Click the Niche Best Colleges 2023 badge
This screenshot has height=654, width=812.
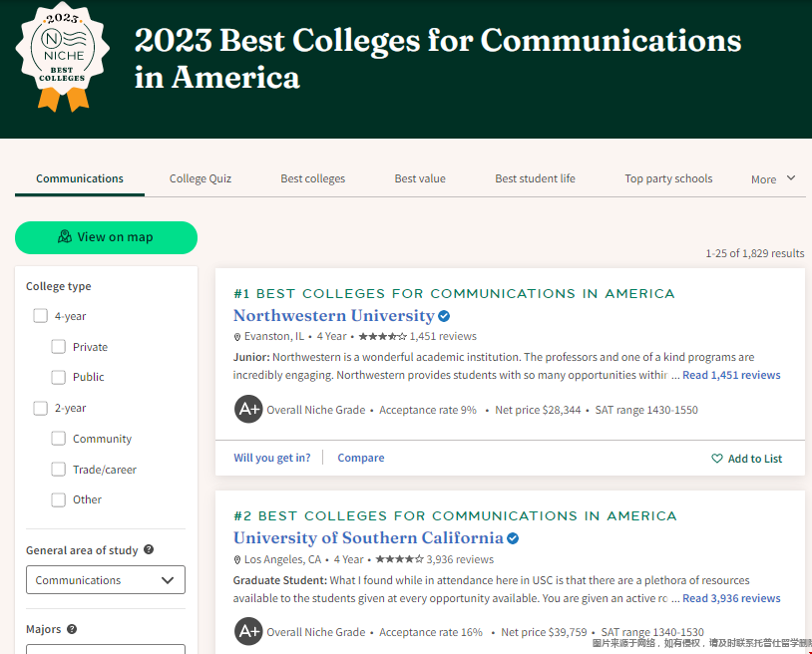63,57
